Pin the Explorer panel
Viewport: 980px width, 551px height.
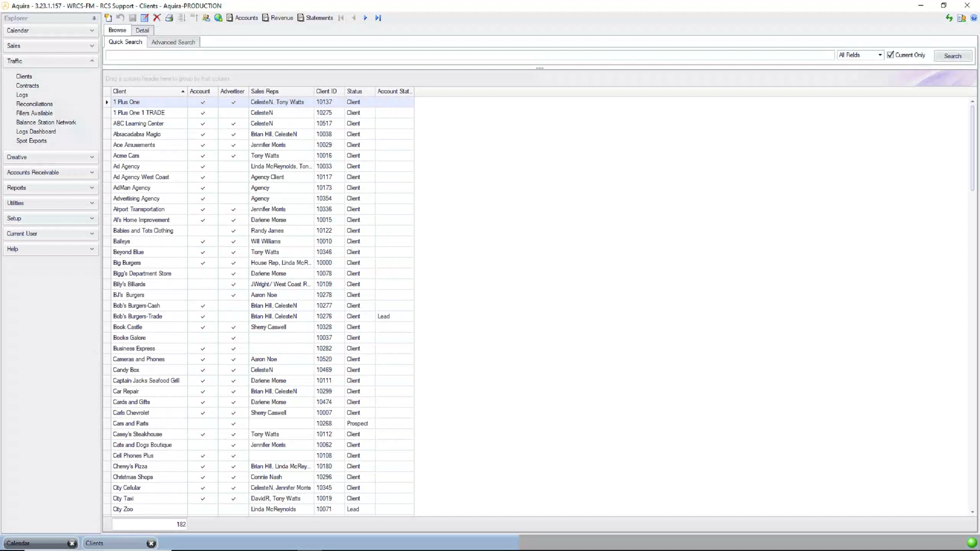94,18
